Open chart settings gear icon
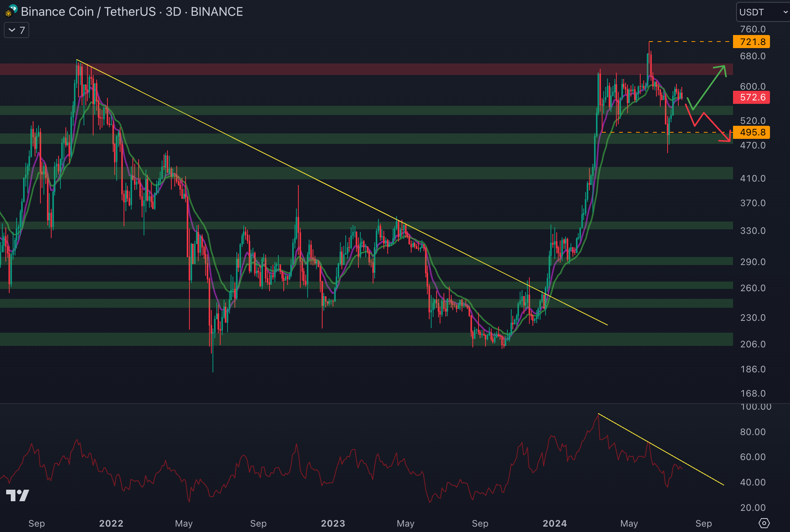790x532 pixels. [x=764, y=523]
